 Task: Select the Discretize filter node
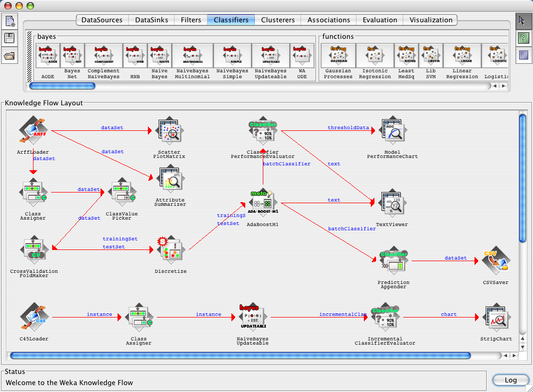[x=171, y=250]
